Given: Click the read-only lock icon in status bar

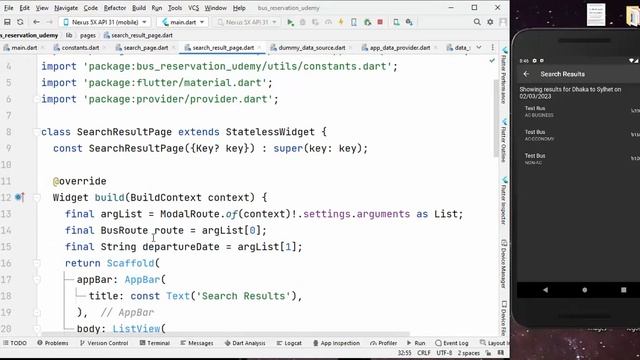Looking at the screenshot, I should coord(488,353).
